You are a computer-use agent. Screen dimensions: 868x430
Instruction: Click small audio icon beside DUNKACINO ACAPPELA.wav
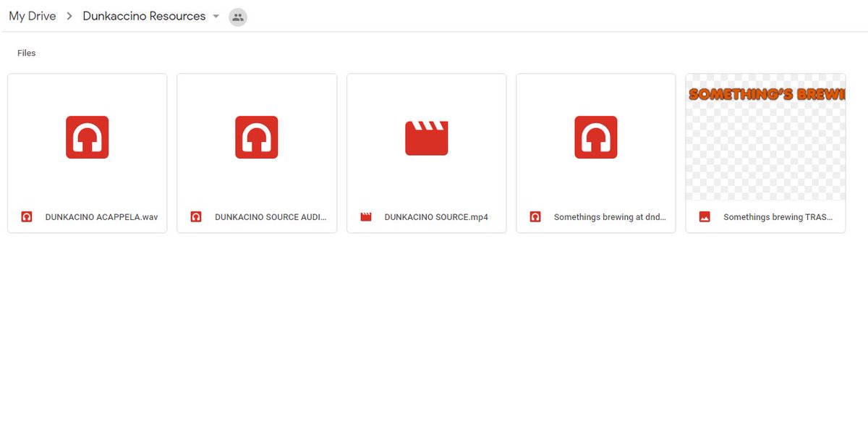click(27, 216)
